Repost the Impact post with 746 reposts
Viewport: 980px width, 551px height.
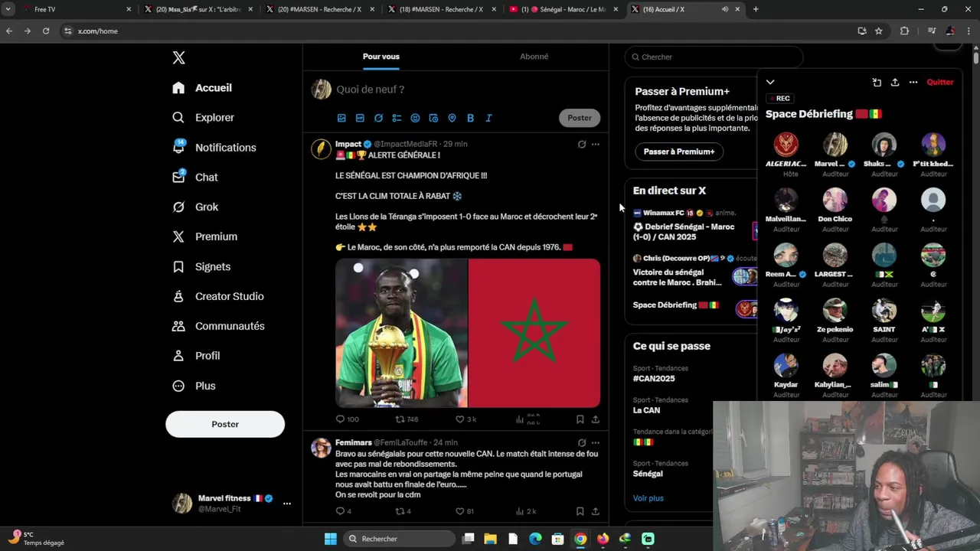[407, 419]
